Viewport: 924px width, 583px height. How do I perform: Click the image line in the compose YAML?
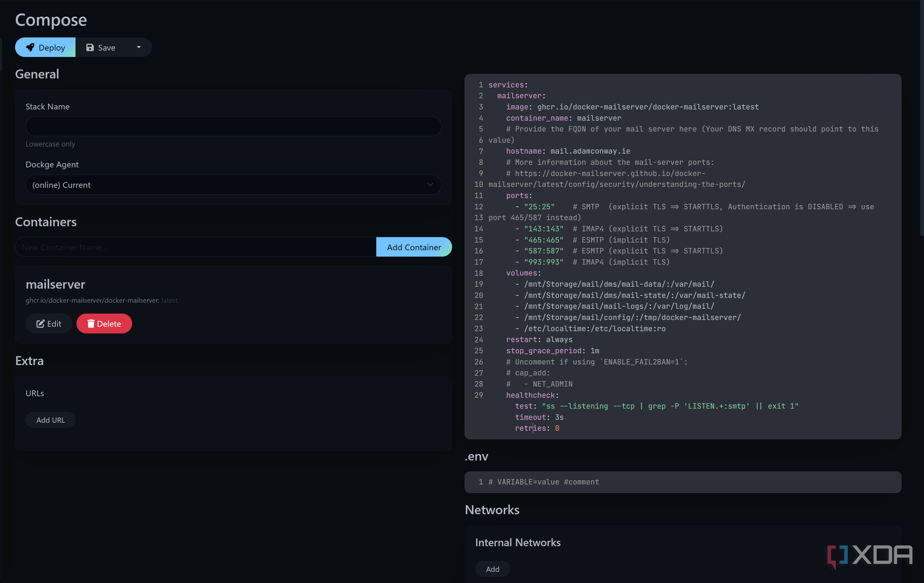[632, 107]
